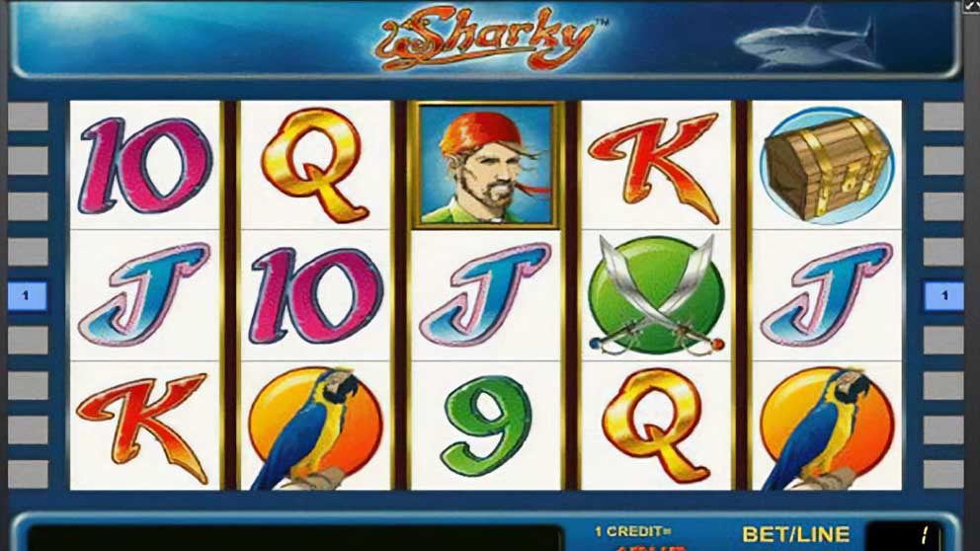
Task: Click the gold Q symbol on the second reel
Action: [x=314, y=166]
